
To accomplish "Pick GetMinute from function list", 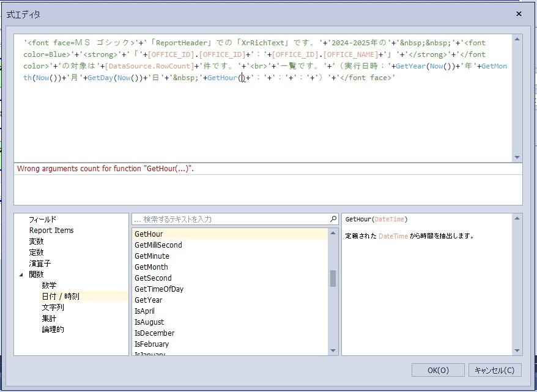I will tap(152, 256).
